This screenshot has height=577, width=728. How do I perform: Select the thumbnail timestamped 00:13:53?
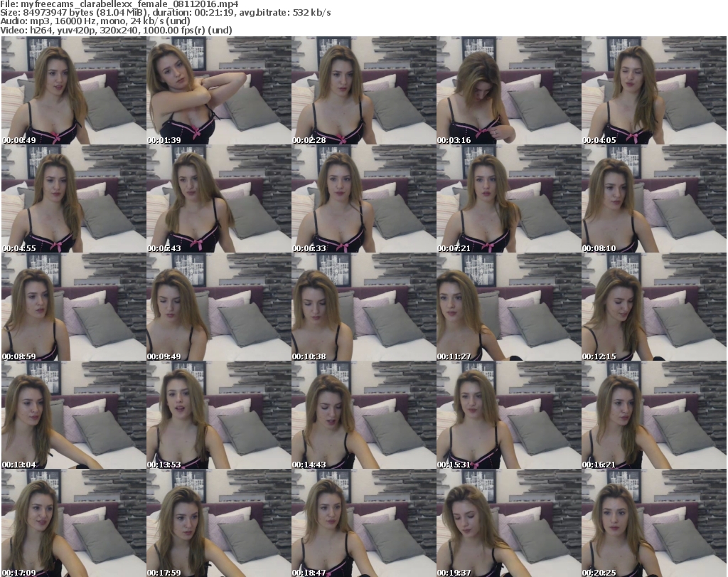tap(219, 415)
